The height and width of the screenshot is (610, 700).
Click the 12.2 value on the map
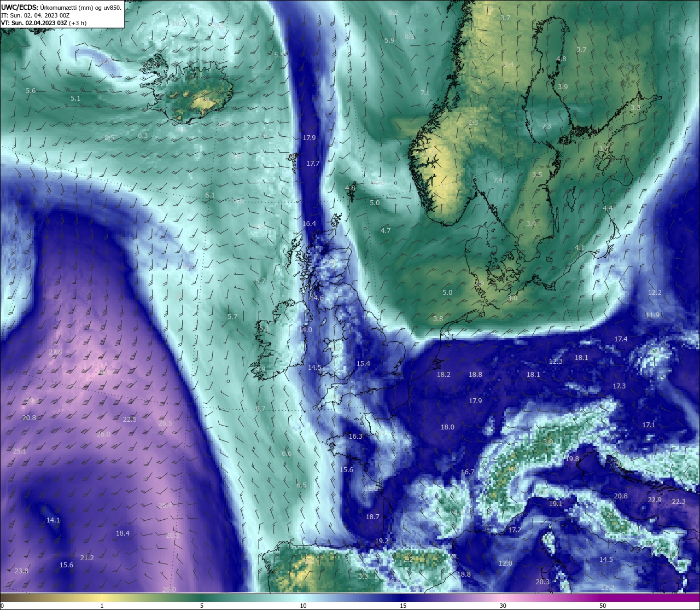[655, 292]
